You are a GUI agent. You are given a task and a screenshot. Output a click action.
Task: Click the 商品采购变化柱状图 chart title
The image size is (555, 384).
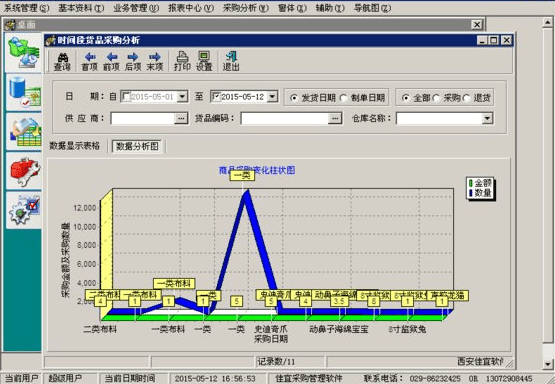point(257,170)
